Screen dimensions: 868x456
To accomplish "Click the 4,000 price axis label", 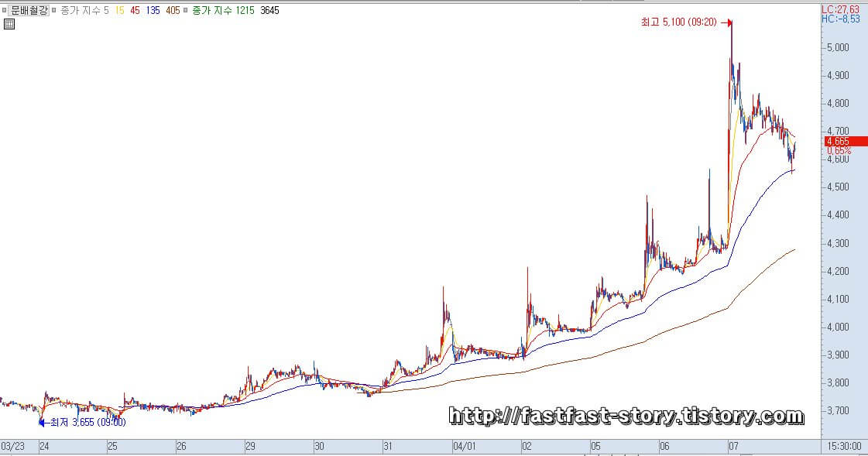I will point(838,327).
